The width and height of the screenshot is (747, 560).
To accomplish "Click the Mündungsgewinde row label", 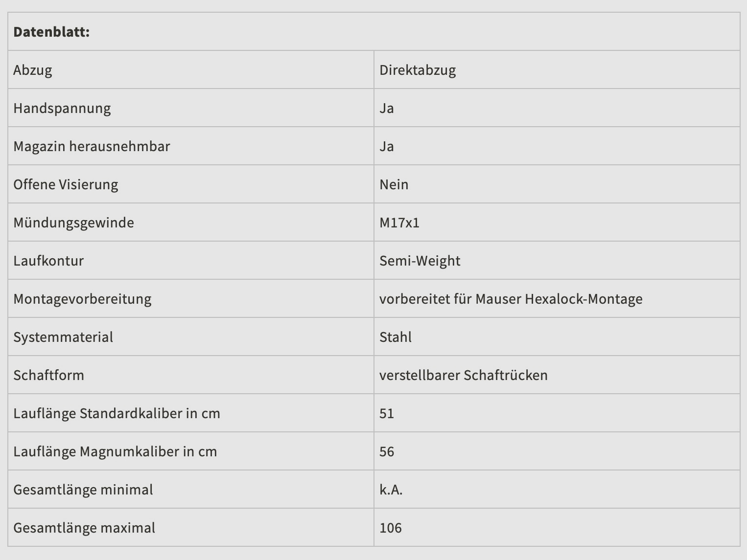I will 73,223.
